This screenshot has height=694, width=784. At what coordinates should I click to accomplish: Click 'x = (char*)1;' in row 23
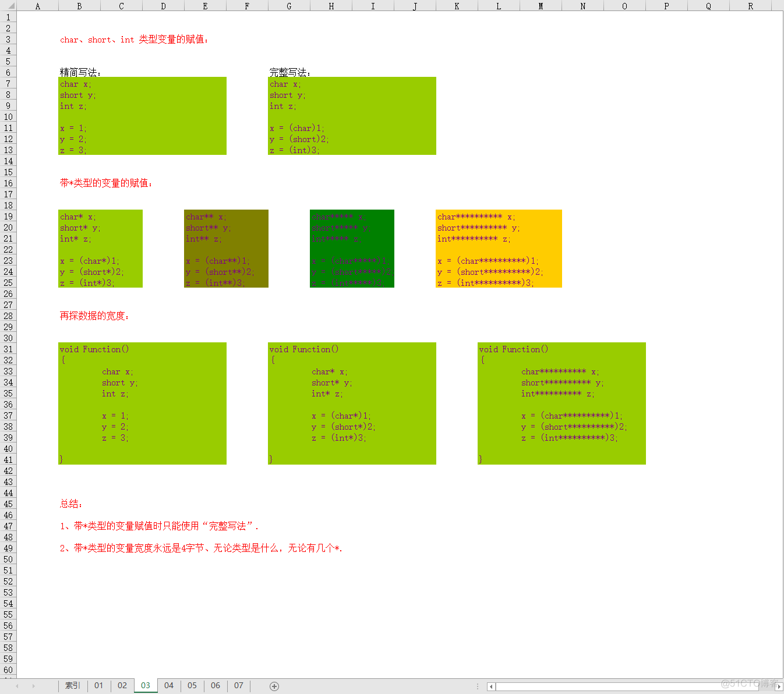click(x=90, y=261)
